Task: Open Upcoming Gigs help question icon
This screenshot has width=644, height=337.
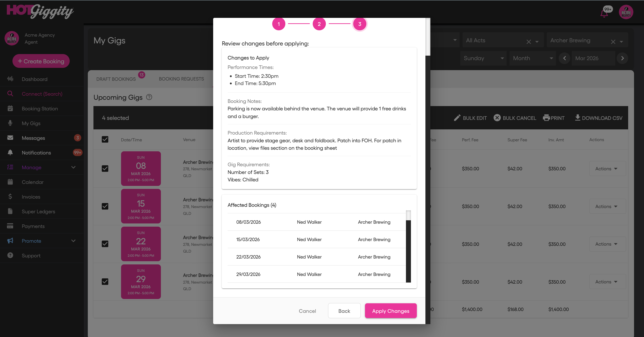Action: pyautogui.click(x=149, y=97)
